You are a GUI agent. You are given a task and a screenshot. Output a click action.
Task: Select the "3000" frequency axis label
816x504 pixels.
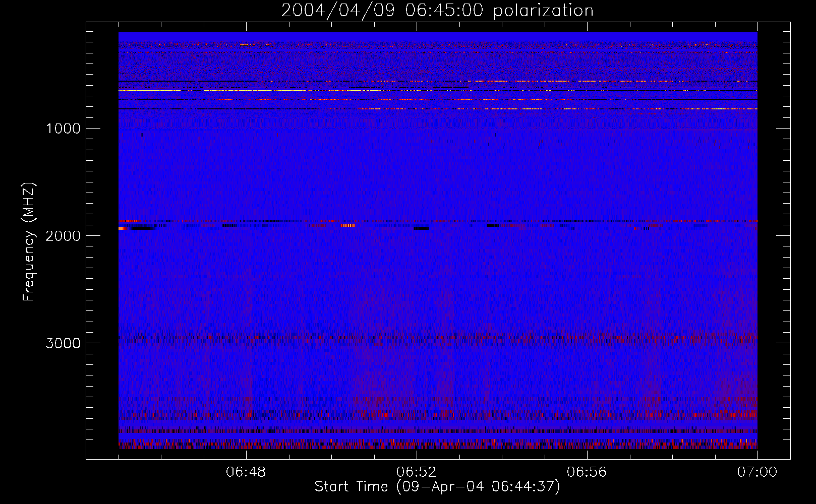(63, 343)
